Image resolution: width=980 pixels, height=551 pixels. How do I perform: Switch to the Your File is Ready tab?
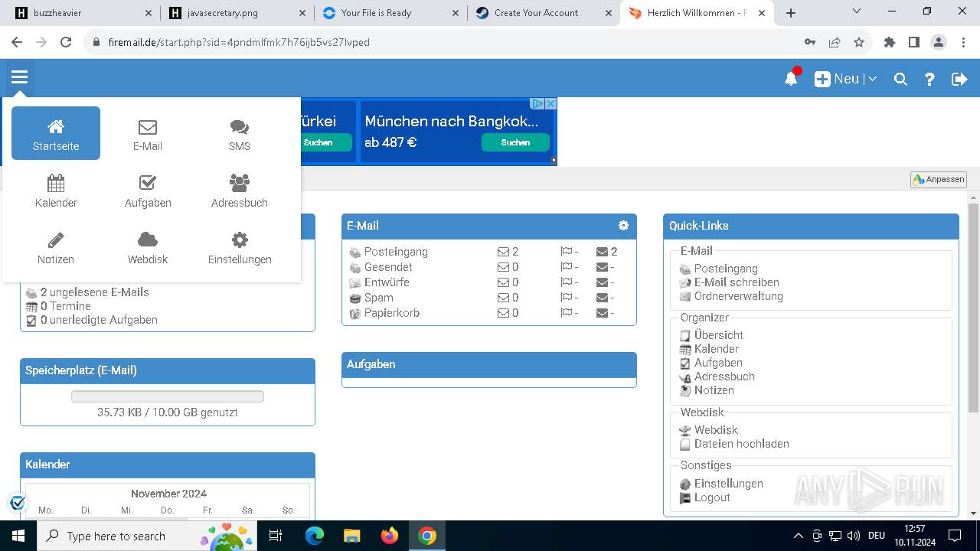click(390, 13)
